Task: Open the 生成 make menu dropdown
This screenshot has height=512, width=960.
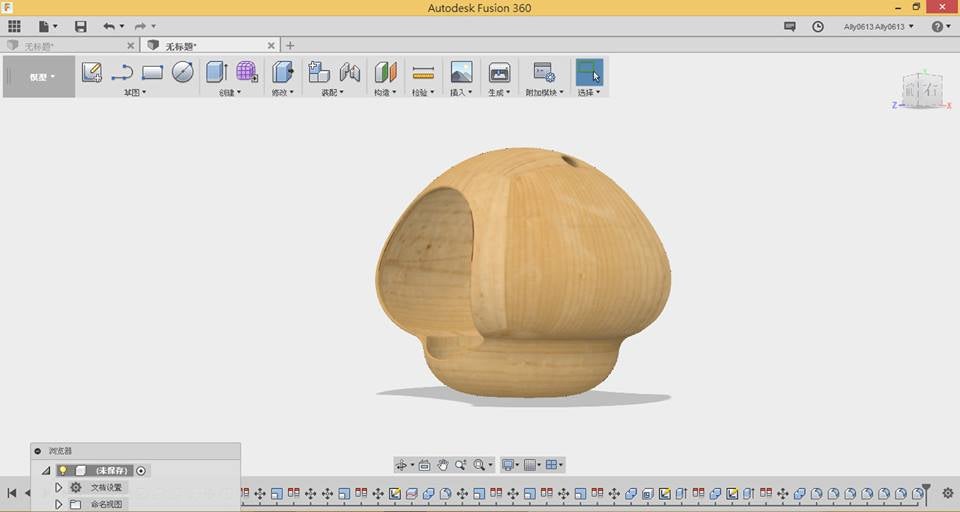Action: click(x=499, y=92)
